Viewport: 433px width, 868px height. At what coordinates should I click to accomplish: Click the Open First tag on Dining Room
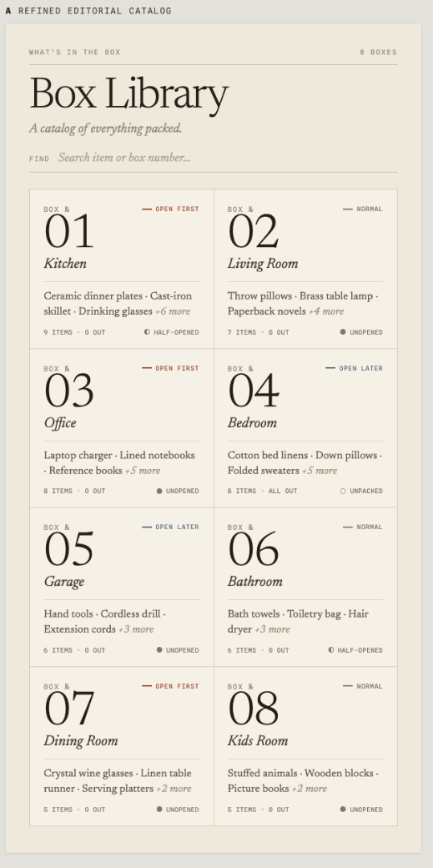[x=170, y=686]
